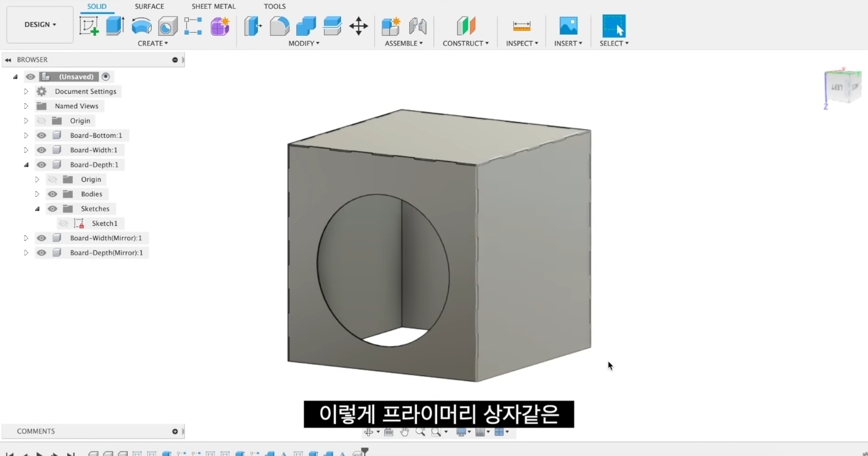Collapse the Browser panel with double-arrow
This screenshot has height=456, width=868.
point(8,60)
